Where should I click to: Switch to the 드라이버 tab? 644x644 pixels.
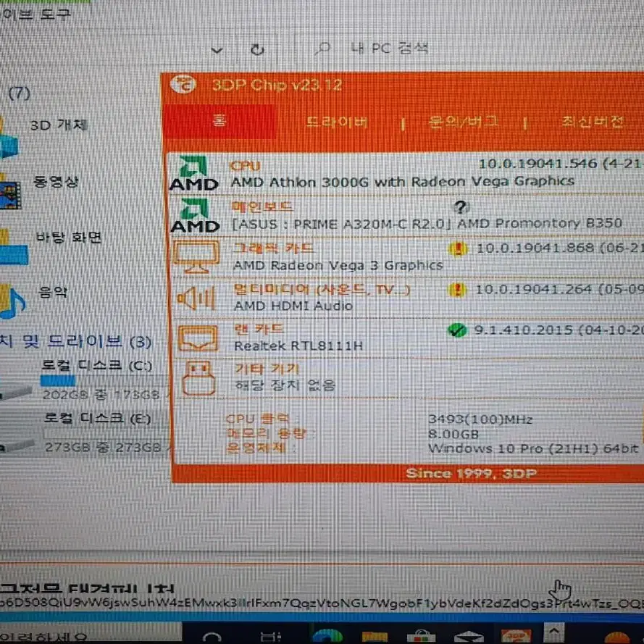337,122
